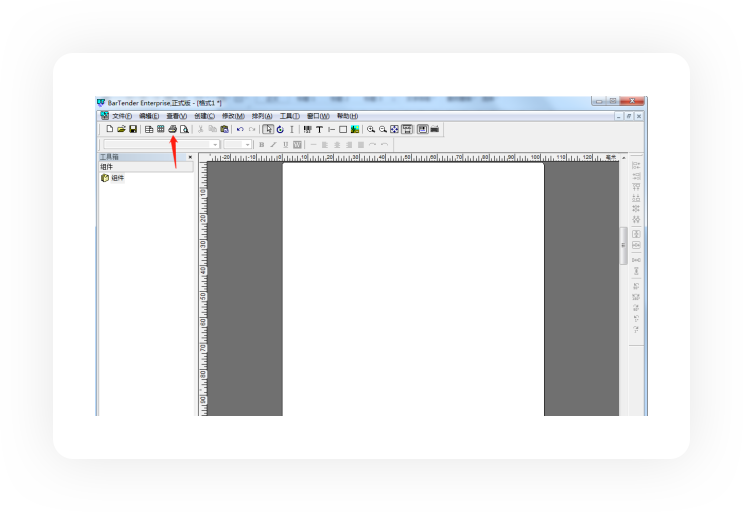This screenshot has width=743, height=512.
Task: Click the Print icon in toolbar
Action: coord(172,129)
